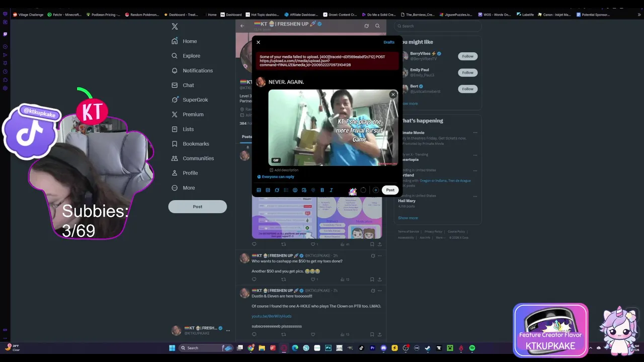The width and height of the screenshot is (644, 362).
Task: Open Portland trend options menu
Action: tap(475, 170)
